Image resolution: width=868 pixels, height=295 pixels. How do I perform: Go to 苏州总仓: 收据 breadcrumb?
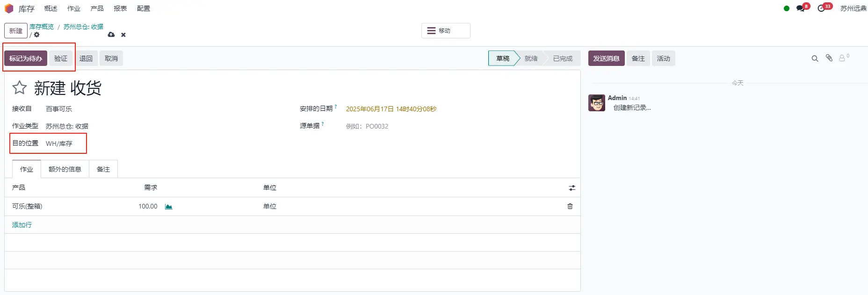point(83,27)
